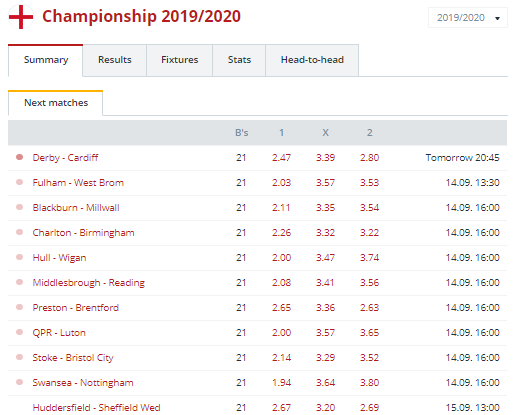Open the Head-to-head tab
This screenshot has width=513, height=415.
click(x=312, y=60)
